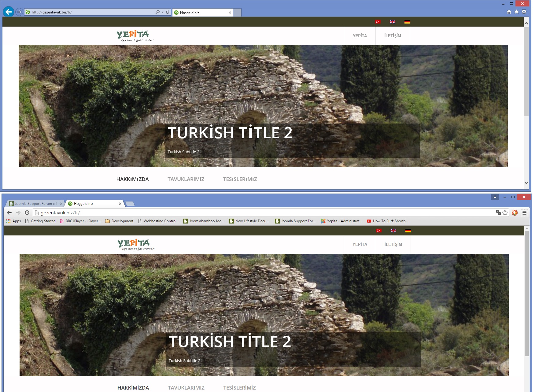Select HAKKİMİZDA tab in Chrome window
539x392 pixels.
pyautogui.click(x=133, y=388)
